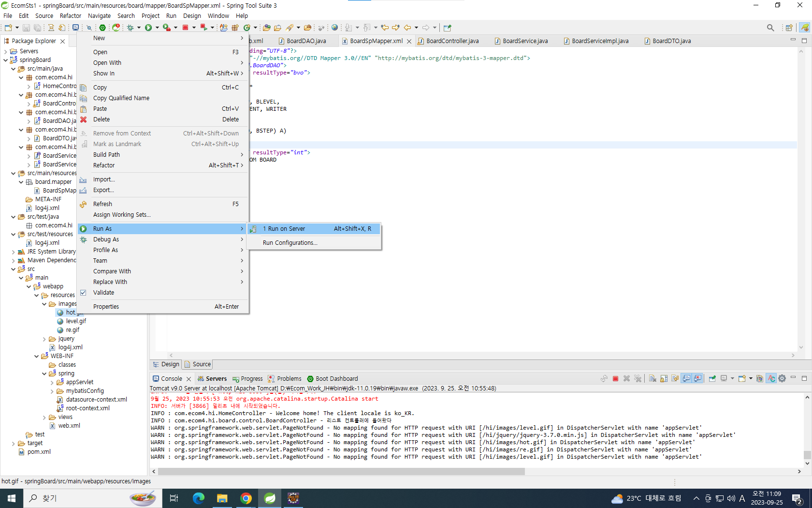Click the Remove Launch X icon in console
This screenshot has height=508, width=812.
(x=626, y=379)
